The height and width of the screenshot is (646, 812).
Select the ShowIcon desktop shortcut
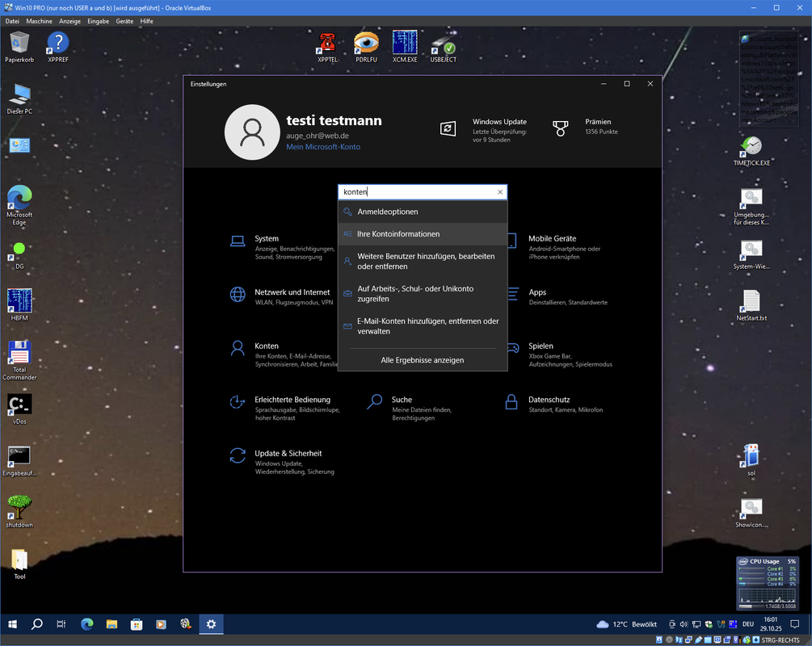[x=751, y=513]
